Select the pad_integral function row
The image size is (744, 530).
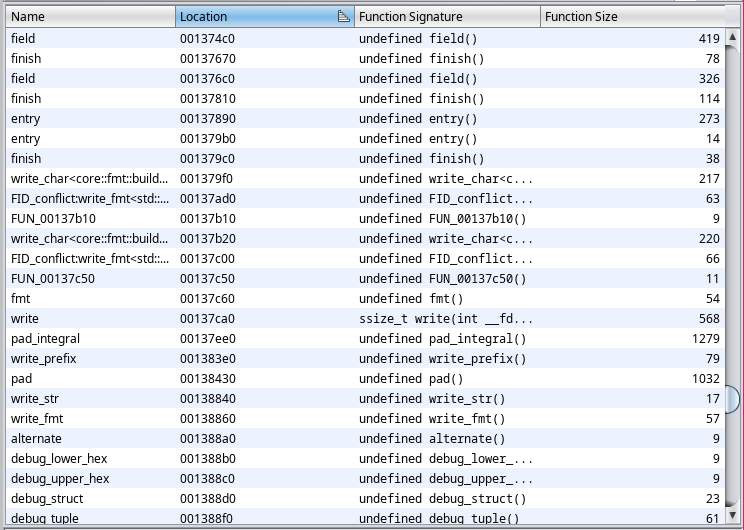45,338
